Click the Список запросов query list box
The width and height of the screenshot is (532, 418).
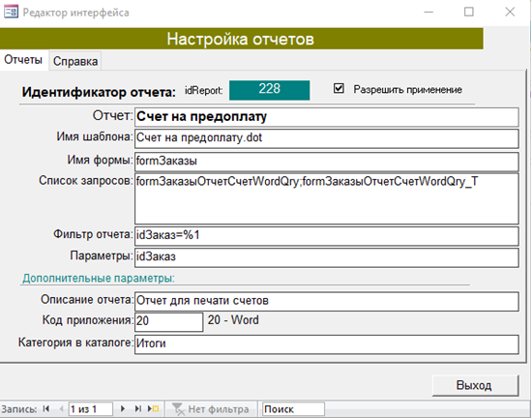[327, 198]
